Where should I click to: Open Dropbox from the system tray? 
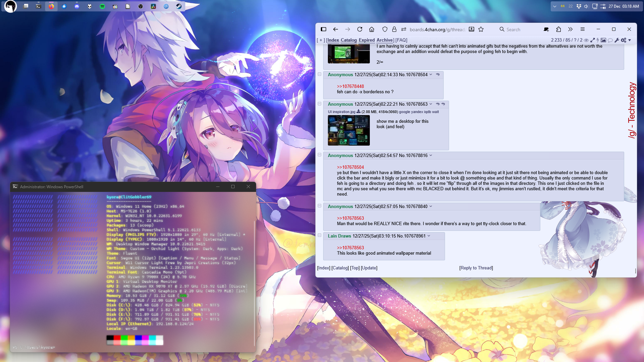[579, 6]
